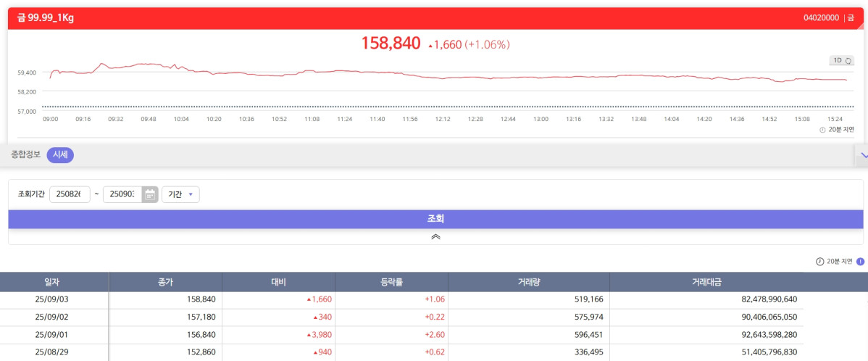The image size is (868, 361).
Task: Click trade amount 51,405,796,830
Action: 769,352
